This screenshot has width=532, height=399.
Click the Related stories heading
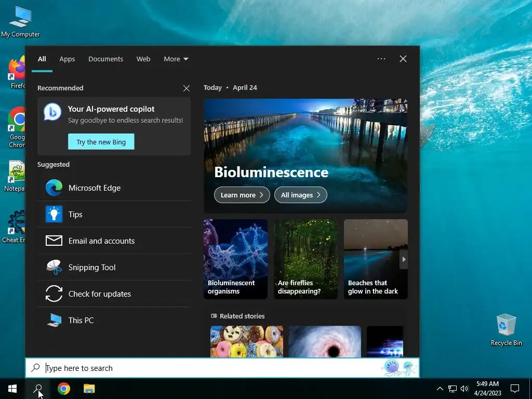[242, 316]
